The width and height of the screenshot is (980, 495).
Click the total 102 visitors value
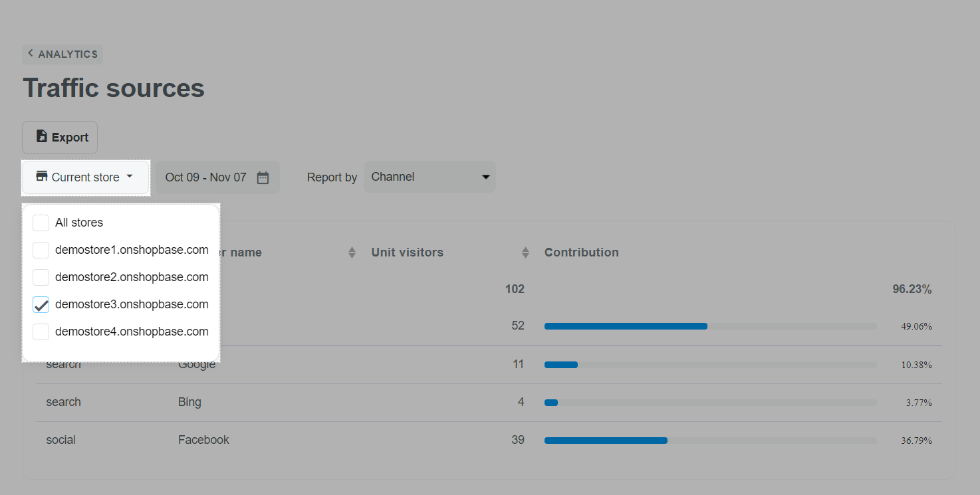pyautogui.click(x=515, y=289)
